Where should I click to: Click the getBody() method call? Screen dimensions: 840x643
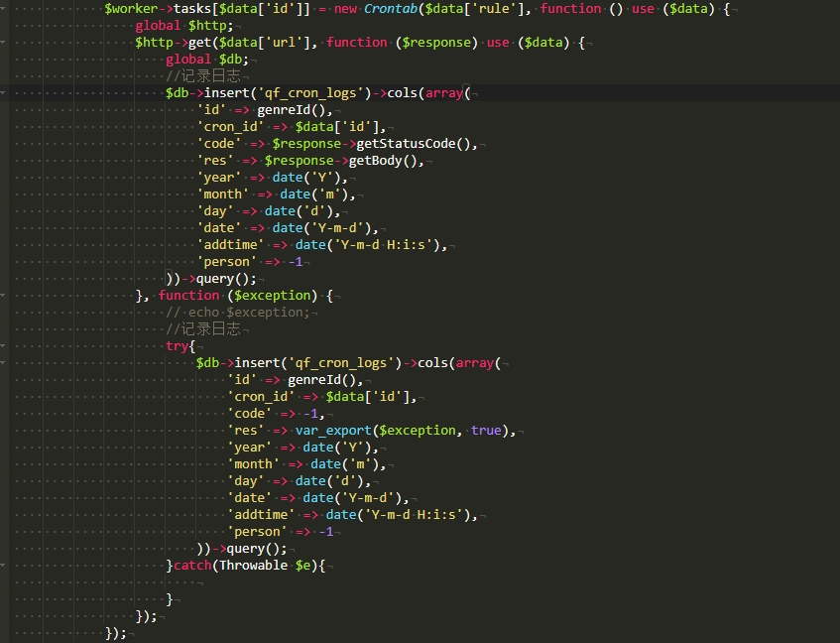coord(386,160)
